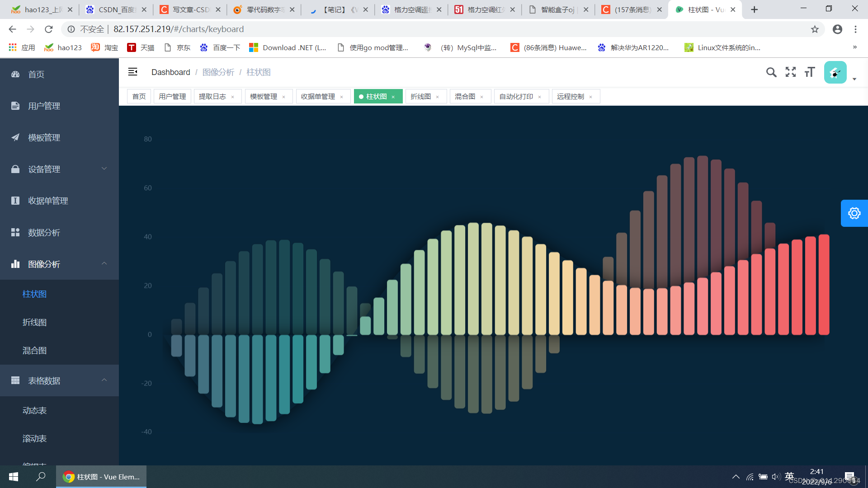Open 混合图 in the sidebar
The height and width of the screenshot is (488, 868).
tap(34, 351)
